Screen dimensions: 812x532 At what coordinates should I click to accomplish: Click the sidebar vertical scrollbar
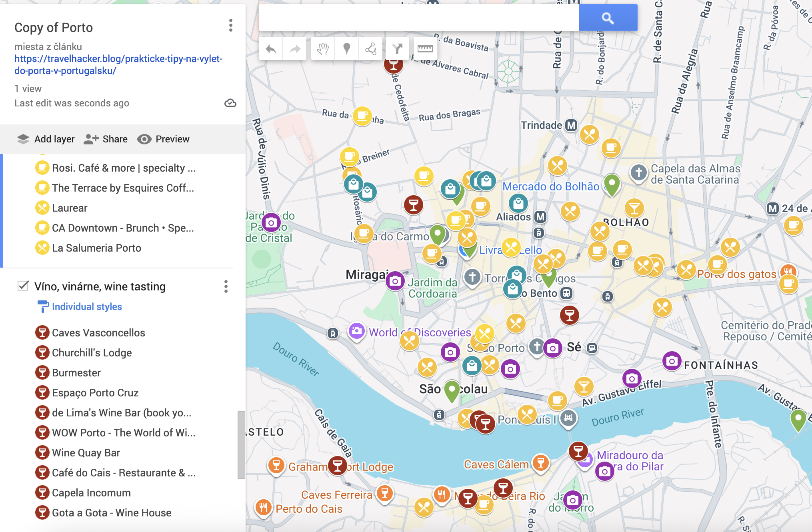coord(241,444)
